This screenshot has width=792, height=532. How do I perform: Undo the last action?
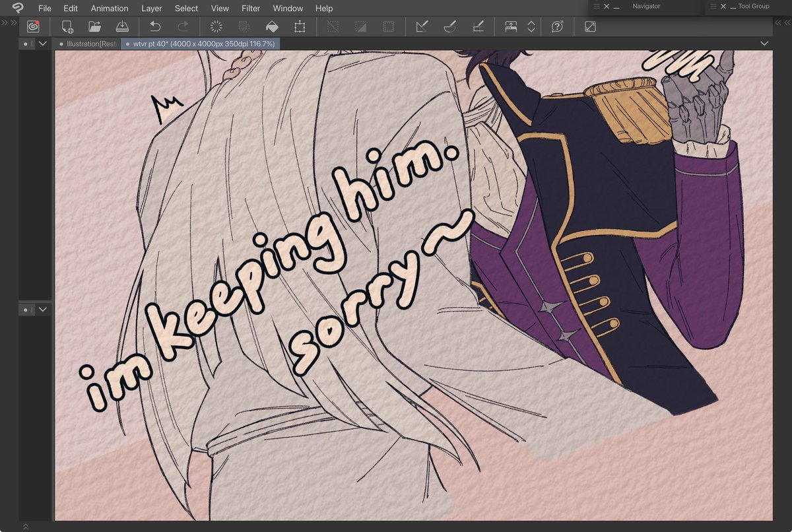click(155, 27)
